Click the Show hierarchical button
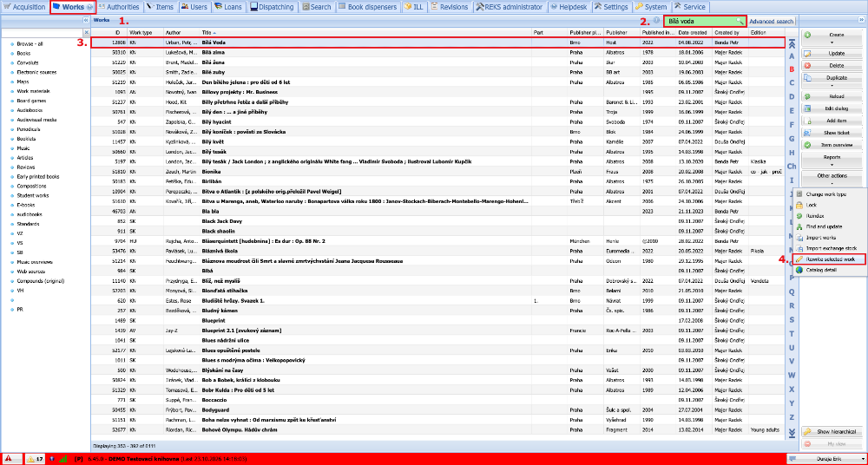The image size is (868, 465). [x=832, y=431]
